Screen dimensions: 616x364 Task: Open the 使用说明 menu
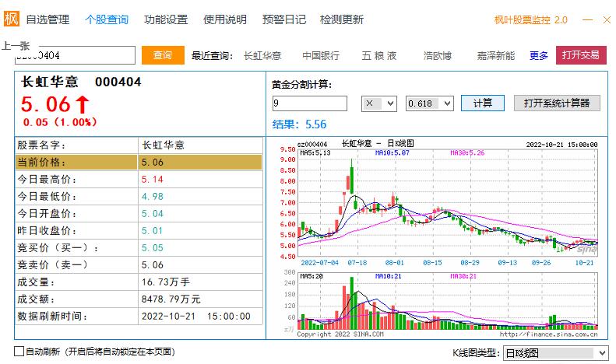[225, 19]
